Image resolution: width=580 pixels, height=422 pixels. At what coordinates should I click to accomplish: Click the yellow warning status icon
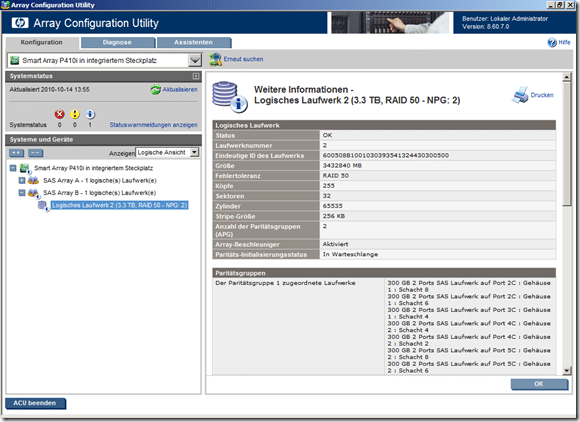75,114
